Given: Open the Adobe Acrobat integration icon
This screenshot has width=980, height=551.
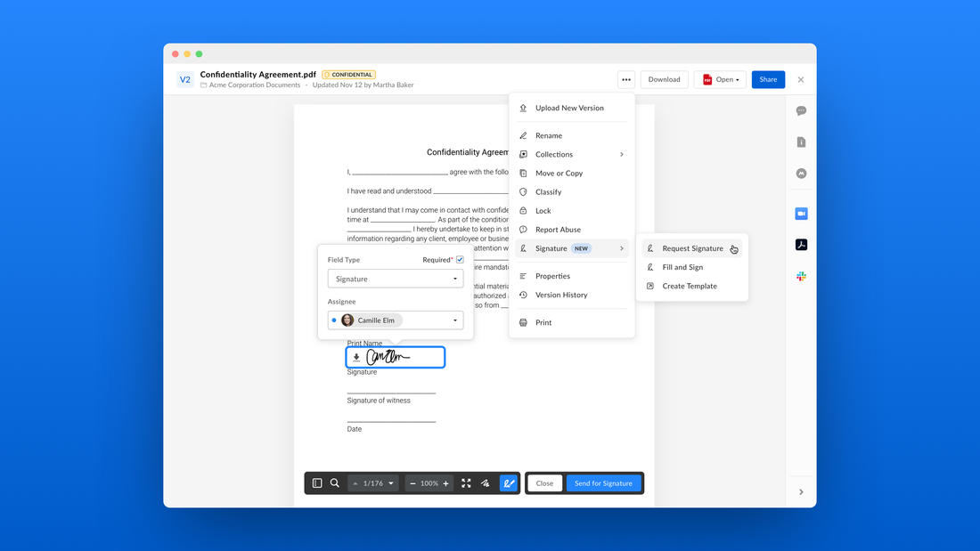Looking at the screenshot, I should point(801,244).
